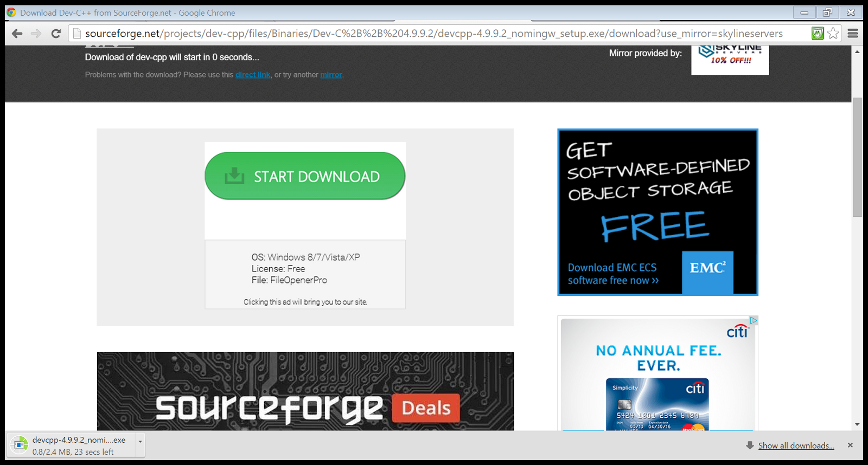Open the Chrome menu (hamburger icon)

853,34
